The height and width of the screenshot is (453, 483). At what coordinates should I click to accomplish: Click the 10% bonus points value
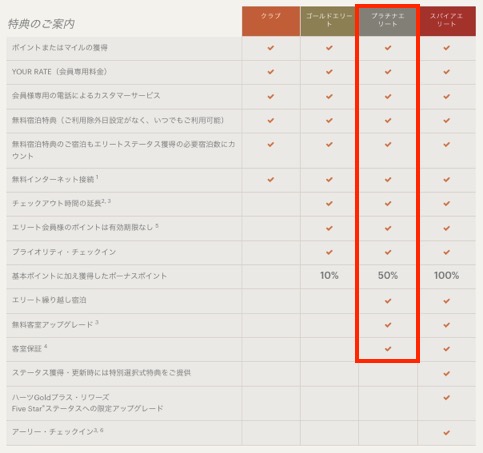pos(329,276)
